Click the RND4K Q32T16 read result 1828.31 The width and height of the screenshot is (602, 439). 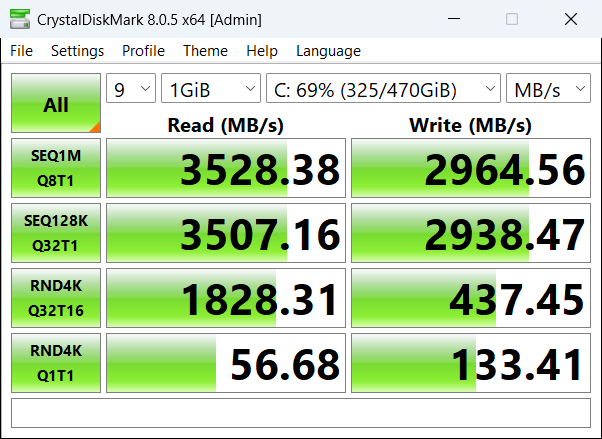(x=226, y=298)
